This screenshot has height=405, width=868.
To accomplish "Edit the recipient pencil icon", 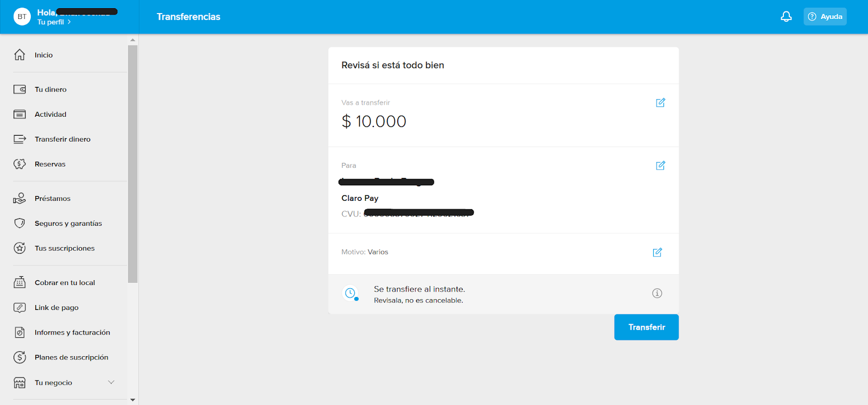I will pyautogui.click(x=660, y=166).
